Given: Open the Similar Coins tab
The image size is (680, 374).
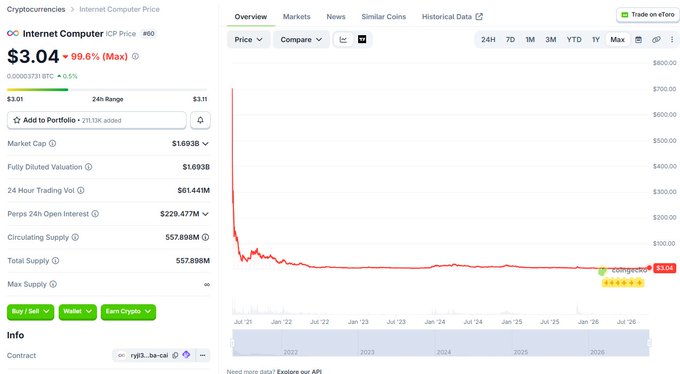Looking at the screenshot, I should tap(384, 16).
